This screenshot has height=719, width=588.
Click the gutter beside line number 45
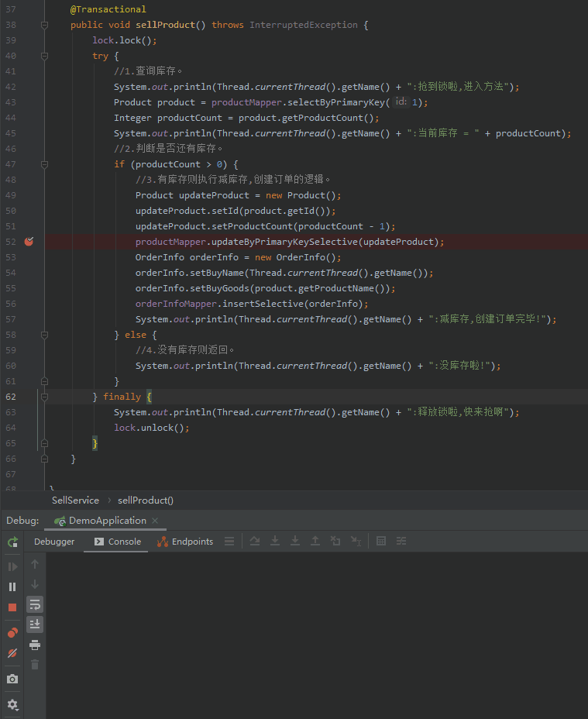pyautogui.click(x=29, y=133)
